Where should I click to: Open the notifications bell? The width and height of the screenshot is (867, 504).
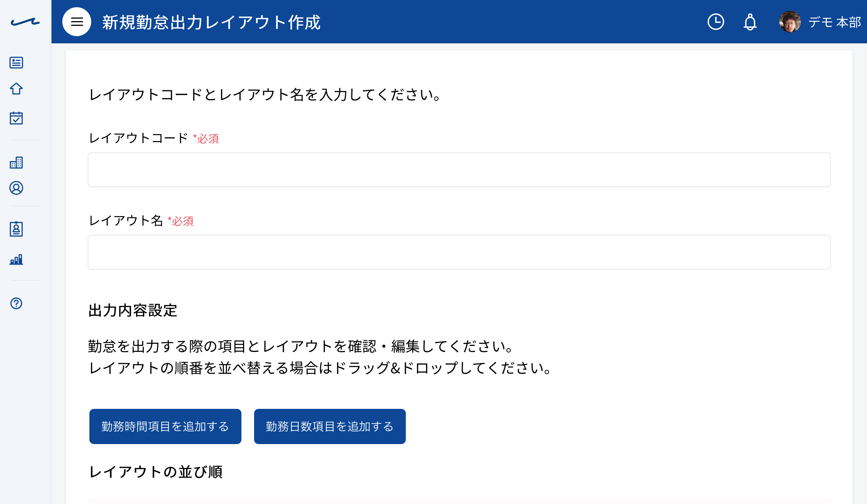pyautogui.click(x=750, y=22)
